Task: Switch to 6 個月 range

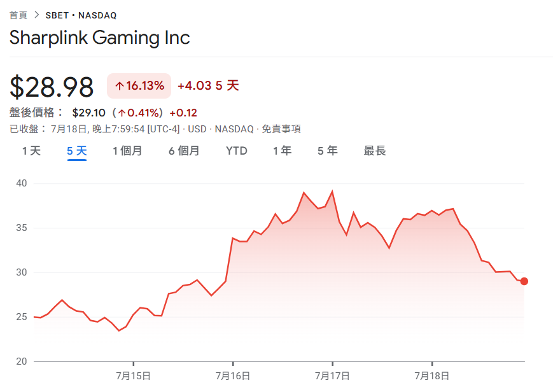Action: 184,151
